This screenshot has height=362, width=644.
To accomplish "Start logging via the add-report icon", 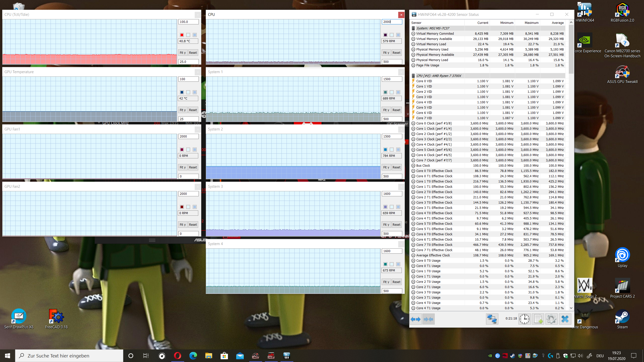I will tap(538, 319).
